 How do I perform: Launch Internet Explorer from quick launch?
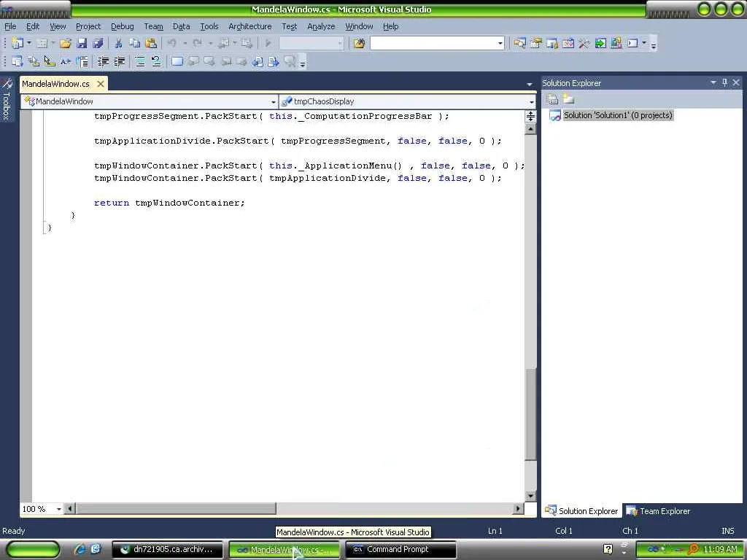[x=79, y=549]
